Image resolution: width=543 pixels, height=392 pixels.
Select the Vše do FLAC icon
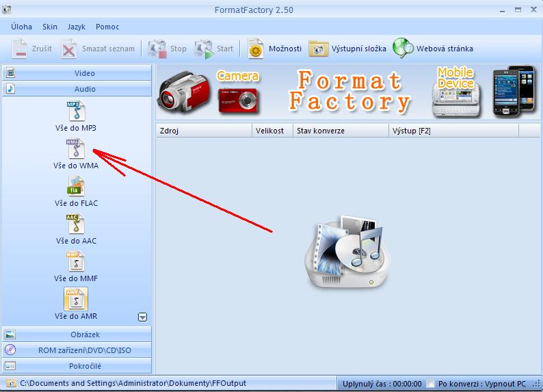[76, 186]
